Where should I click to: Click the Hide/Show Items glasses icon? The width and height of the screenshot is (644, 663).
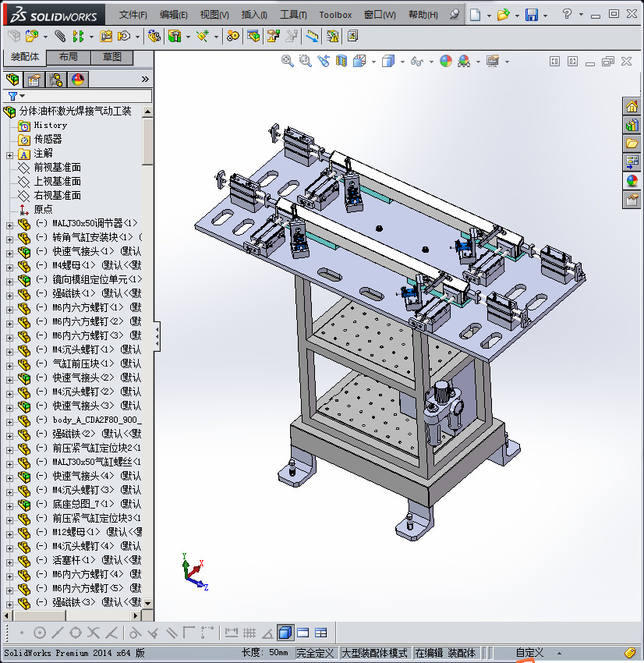(x=416, y=62)
